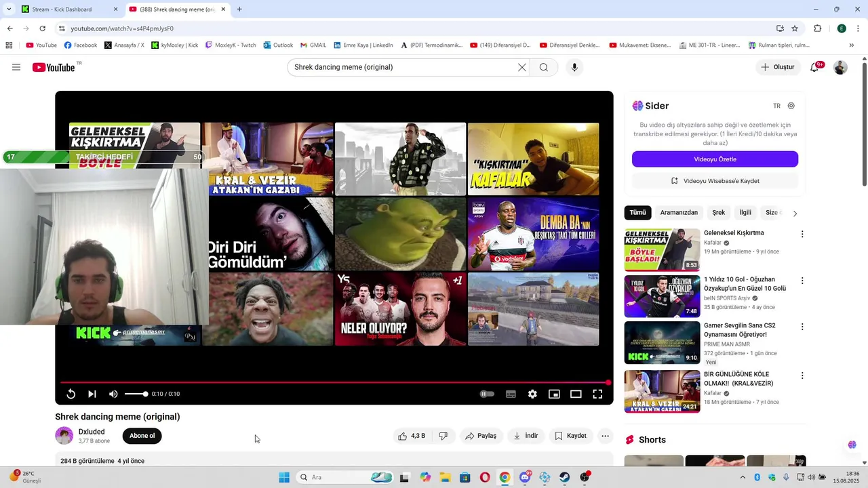Subscribe with the Abone ol button

pyautogui.click(x=142, y=436)
